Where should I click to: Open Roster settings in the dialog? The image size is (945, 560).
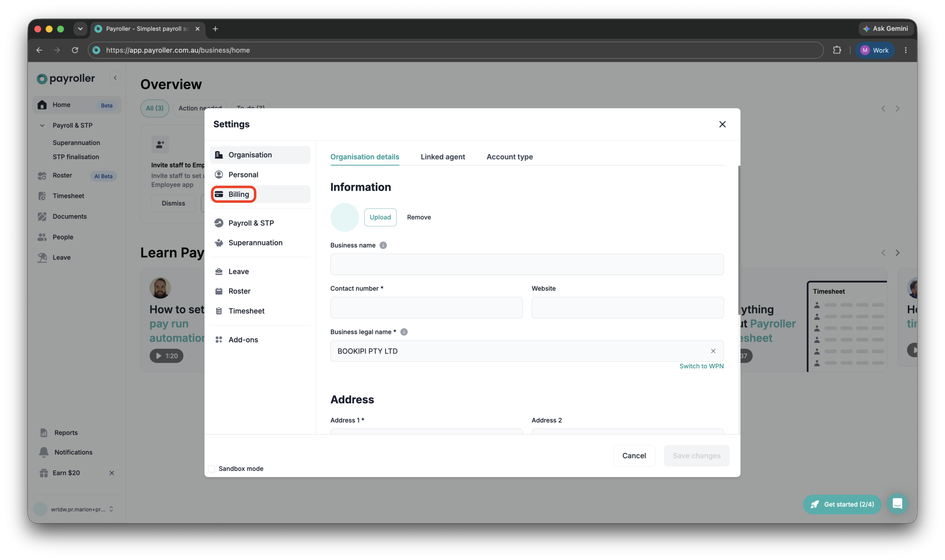(260, 291)
